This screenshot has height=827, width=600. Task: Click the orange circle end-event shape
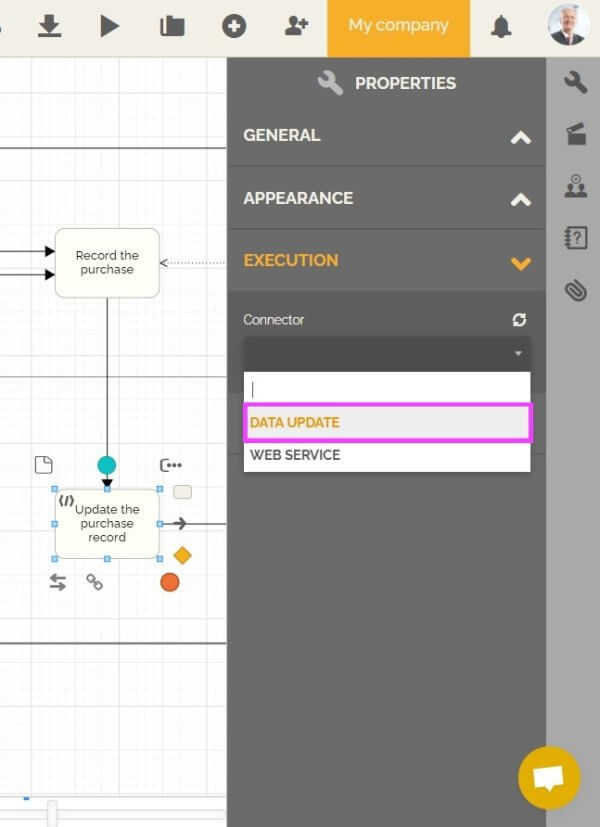click(x=170, y=582)
